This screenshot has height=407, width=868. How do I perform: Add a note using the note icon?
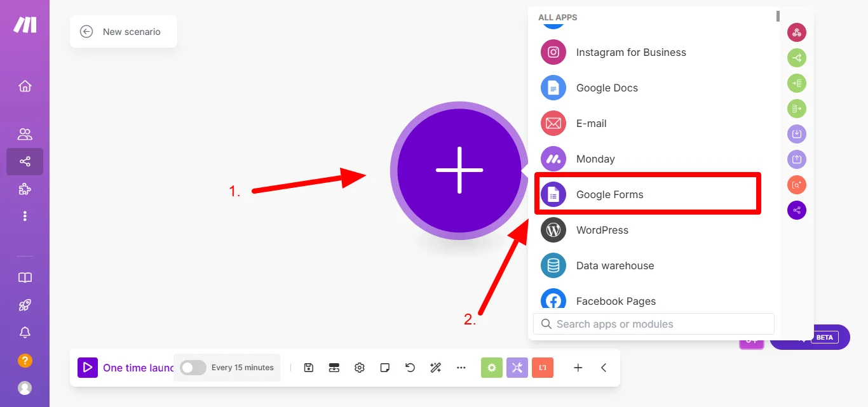(x=384, y=367)
